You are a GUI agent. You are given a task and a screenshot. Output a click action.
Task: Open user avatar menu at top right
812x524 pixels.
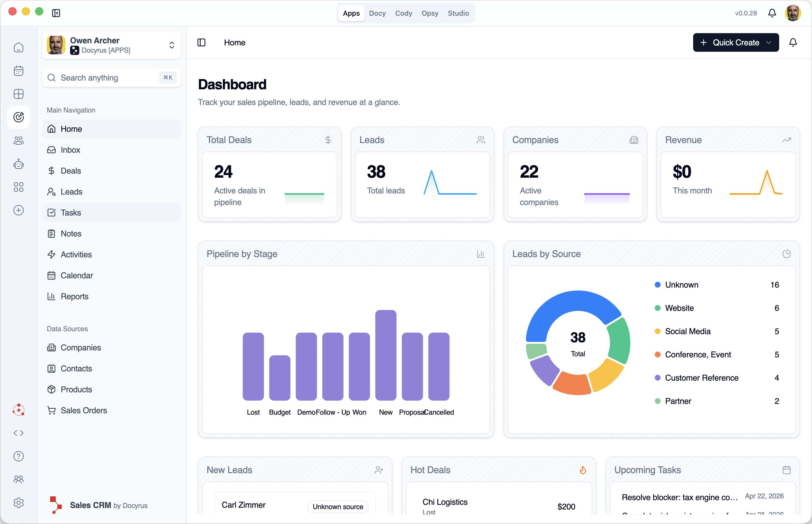point(793,13)
